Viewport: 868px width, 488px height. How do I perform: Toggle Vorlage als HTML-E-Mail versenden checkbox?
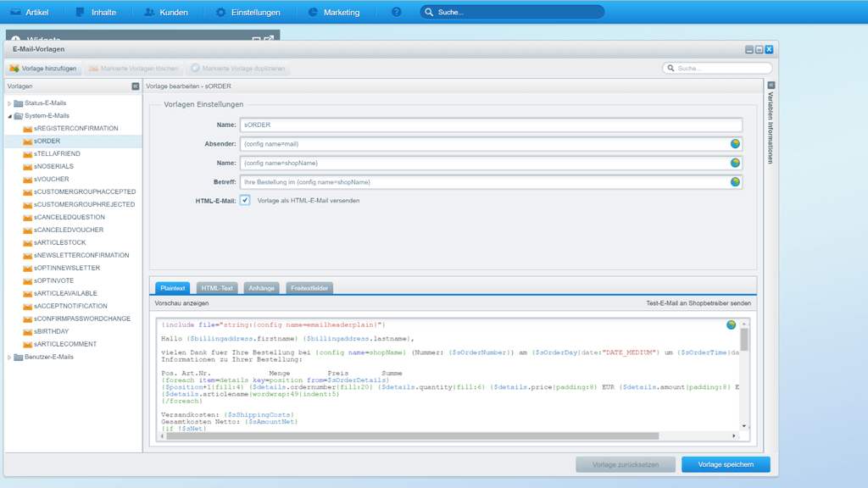(245, 200)
